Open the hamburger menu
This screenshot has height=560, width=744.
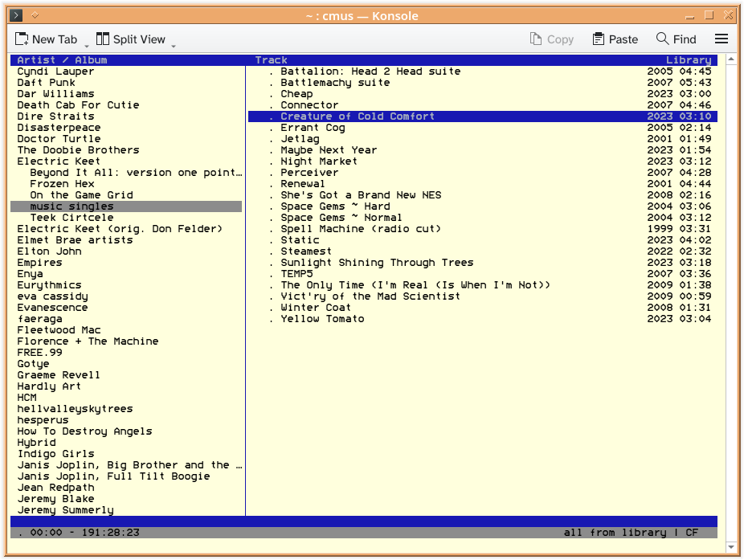[x=722, y=39]
